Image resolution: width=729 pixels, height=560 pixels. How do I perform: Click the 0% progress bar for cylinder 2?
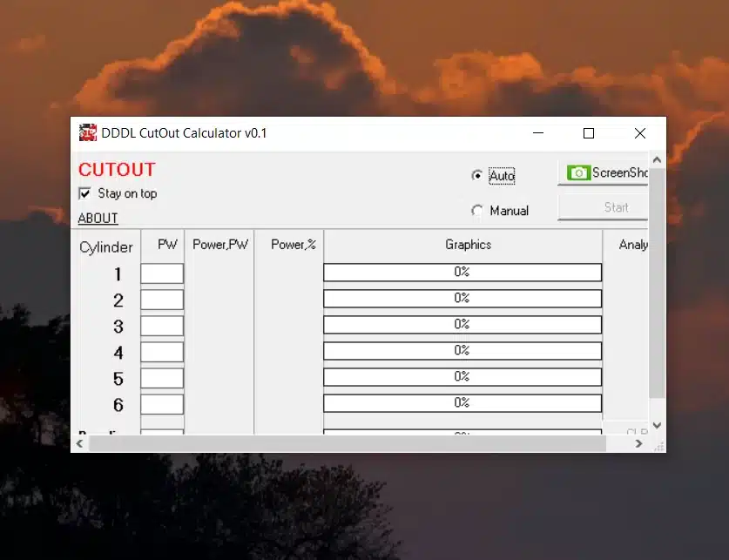462,298
